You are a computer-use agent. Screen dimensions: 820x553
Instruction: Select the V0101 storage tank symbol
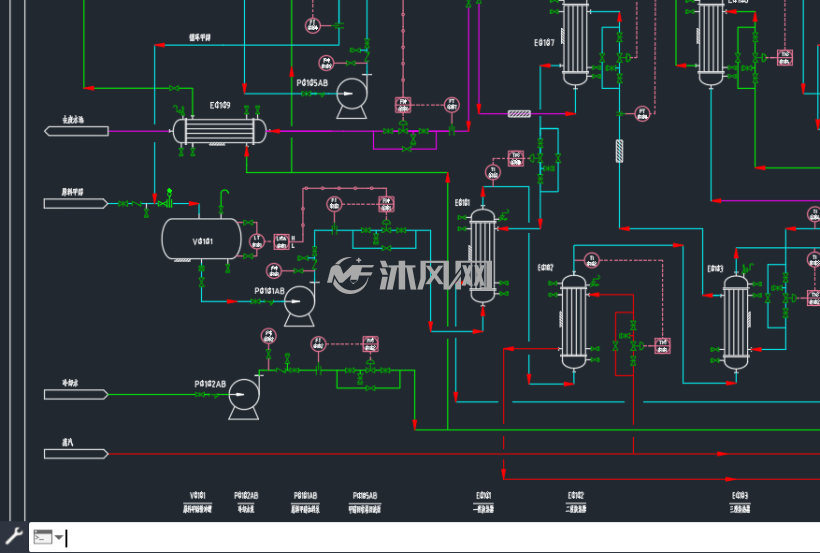[202, 240]
